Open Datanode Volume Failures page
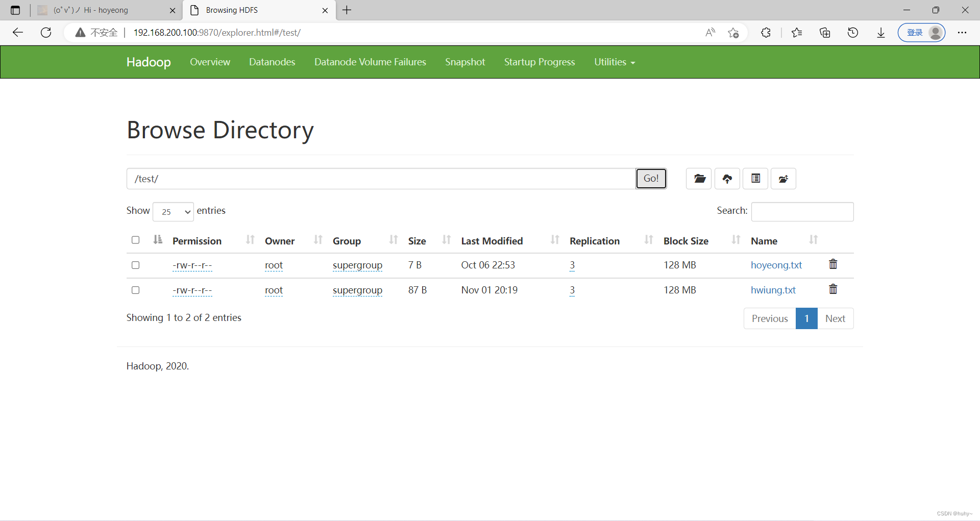Screen dimensions: 980x521 pos(370,62)
